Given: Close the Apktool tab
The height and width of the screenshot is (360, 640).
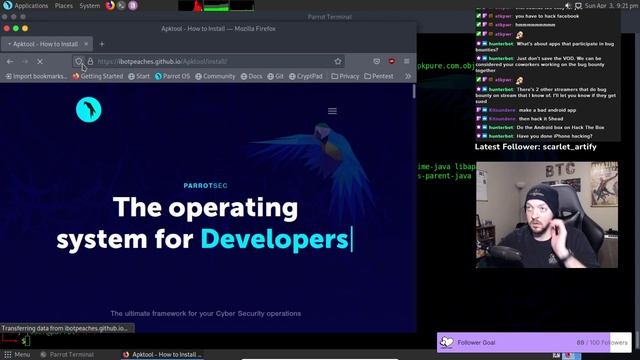Looking at the screenshot, I should click(86, 44).
